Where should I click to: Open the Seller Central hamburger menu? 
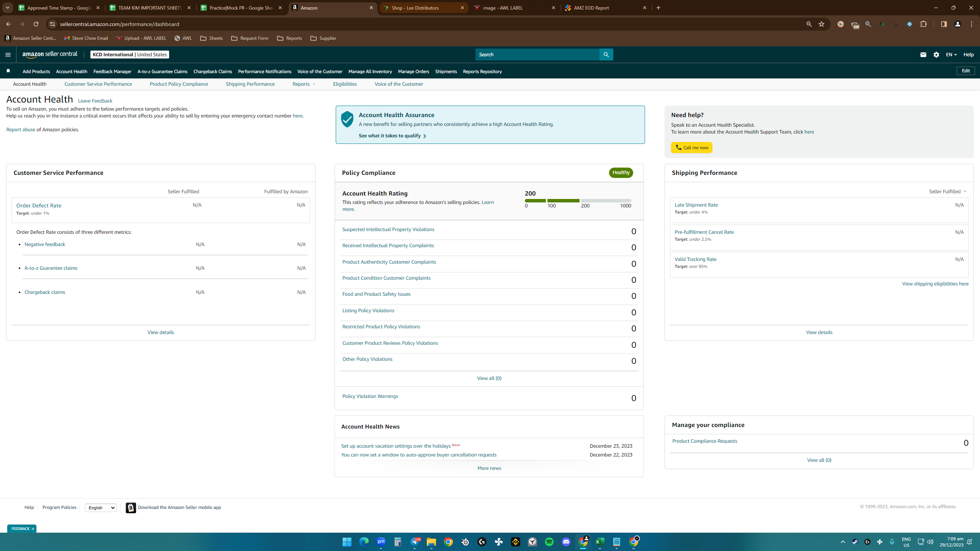coord(8,54)
